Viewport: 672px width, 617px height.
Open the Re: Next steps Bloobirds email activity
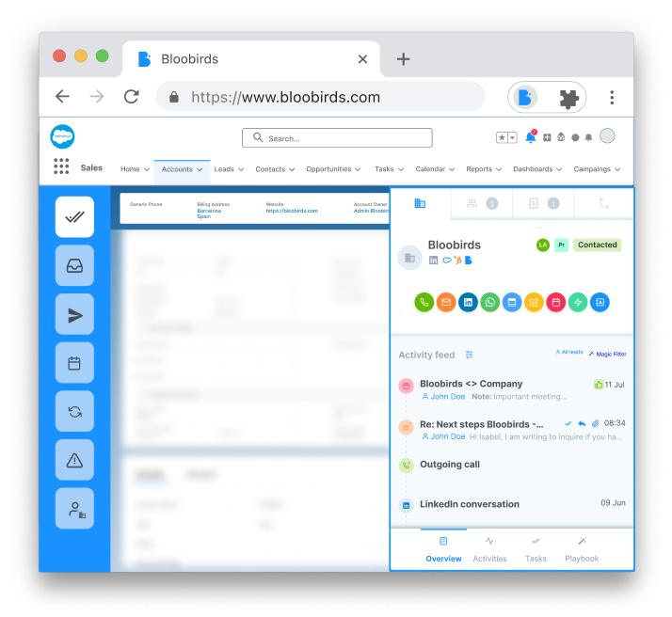click(512, 430)
